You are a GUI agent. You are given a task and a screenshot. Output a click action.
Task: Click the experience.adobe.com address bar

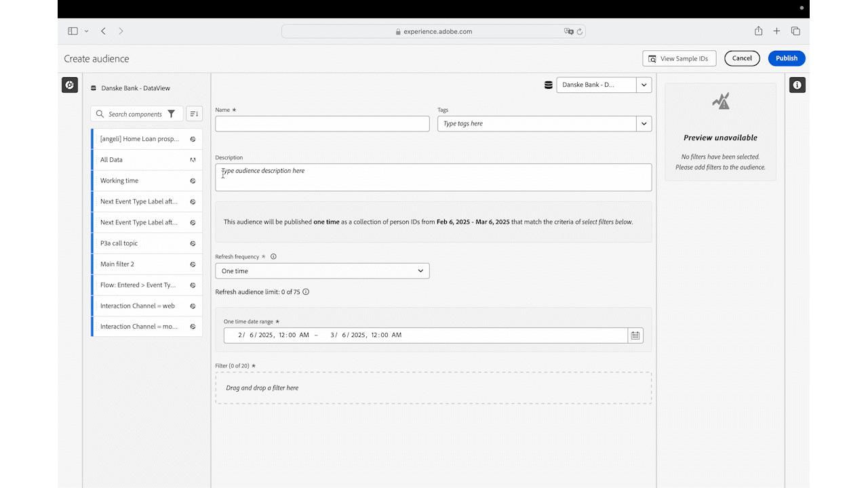tap(433, 31)
